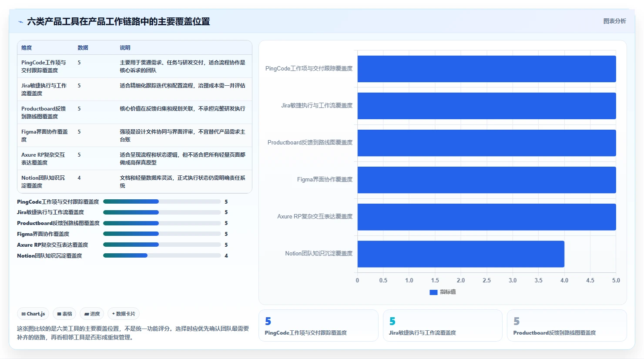The height and width of the screenshot is (359, 644).
Task: Click the 维度 column header
Action: pyautogui.click(x=27, y=48)
